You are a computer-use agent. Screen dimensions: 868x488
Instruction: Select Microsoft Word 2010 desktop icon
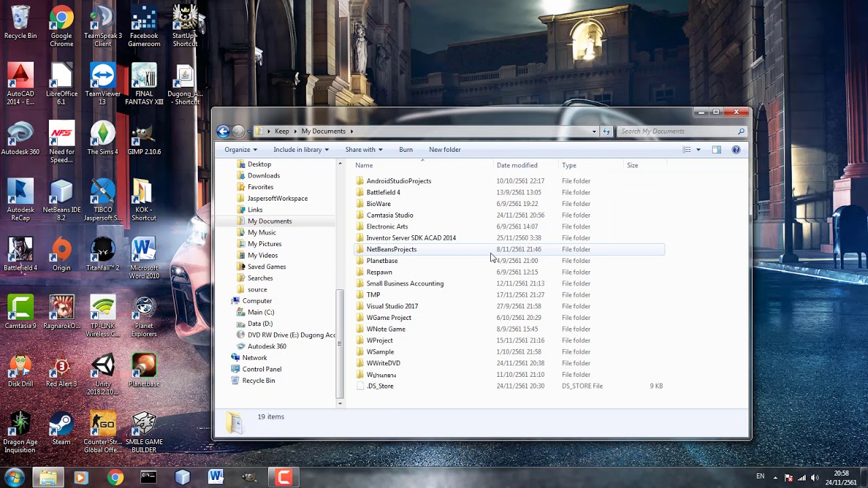[x=144, y=258]
